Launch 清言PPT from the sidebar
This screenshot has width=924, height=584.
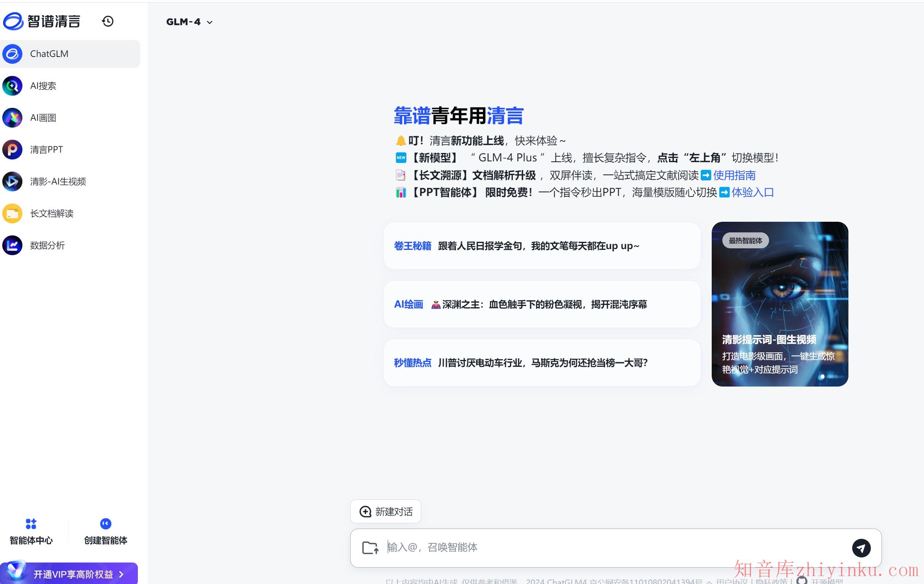(x=46, y=150)
